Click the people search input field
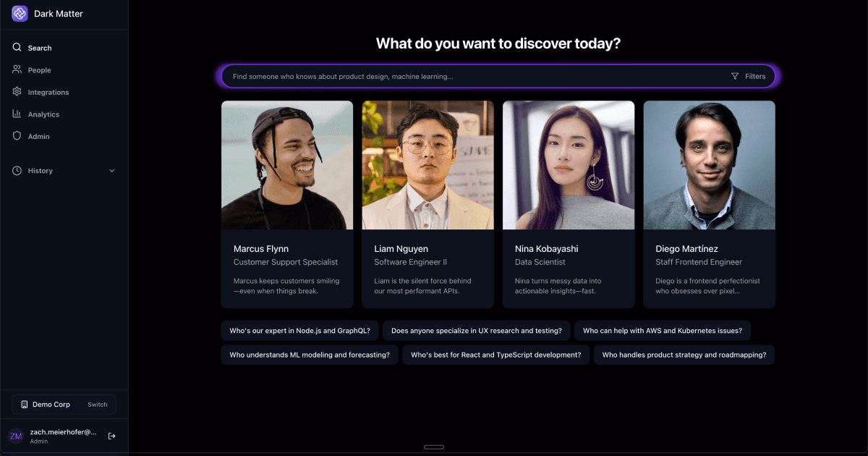Viewport: 868px width, 456px height. click(434, 75)
